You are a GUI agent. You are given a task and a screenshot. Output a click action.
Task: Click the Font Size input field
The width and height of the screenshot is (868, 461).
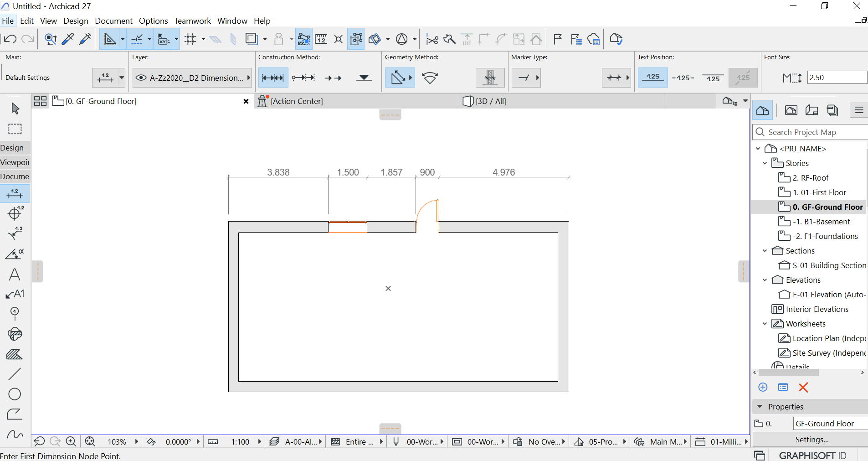837,78
